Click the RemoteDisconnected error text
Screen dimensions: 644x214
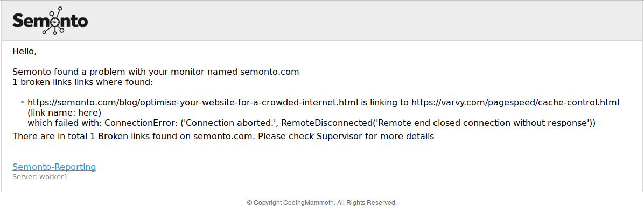[438, 123]
